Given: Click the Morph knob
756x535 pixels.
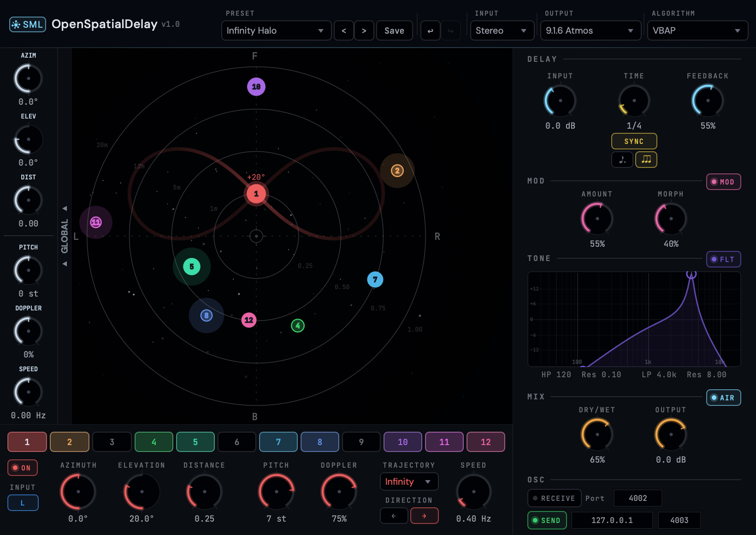Looking at the screenshot, I should pyautogui.click(x=671, y=219).
